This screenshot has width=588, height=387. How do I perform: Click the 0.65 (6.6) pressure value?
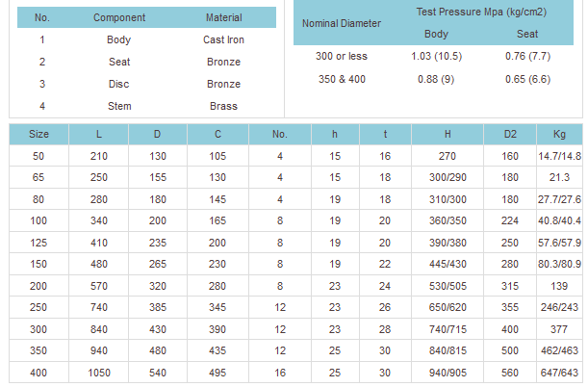527,78
